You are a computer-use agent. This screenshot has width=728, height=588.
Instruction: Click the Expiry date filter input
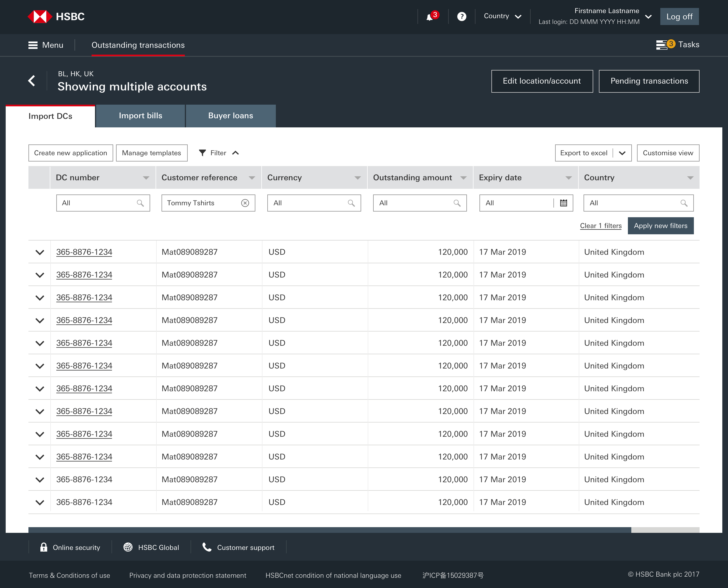526,203
